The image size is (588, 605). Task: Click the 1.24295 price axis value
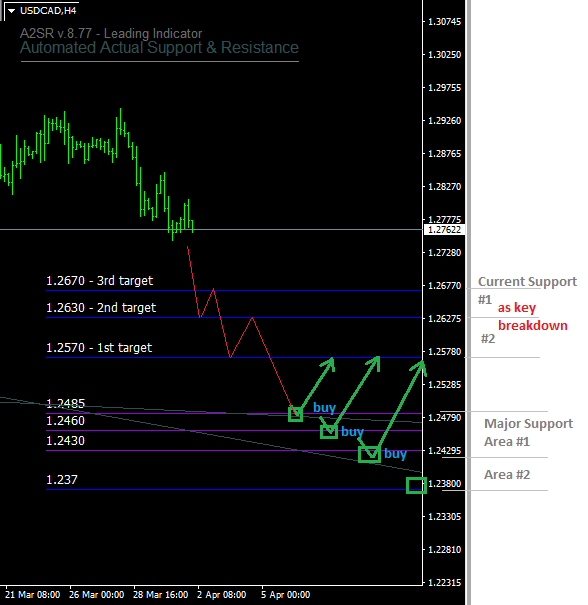pos(444,451)
